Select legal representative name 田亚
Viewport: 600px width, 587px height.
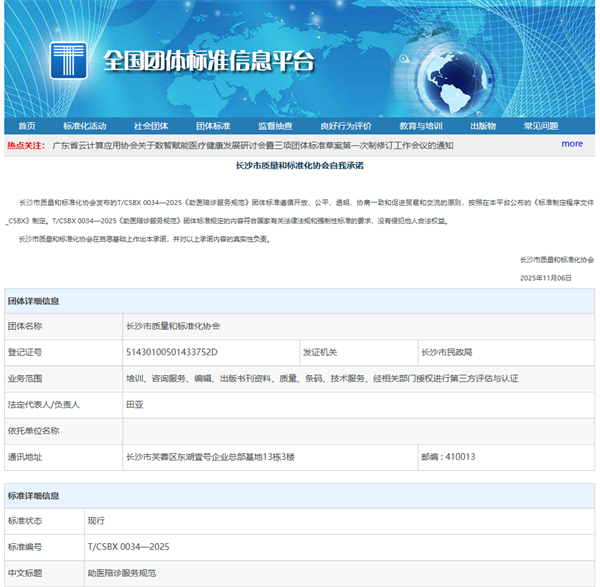(135, 404)
